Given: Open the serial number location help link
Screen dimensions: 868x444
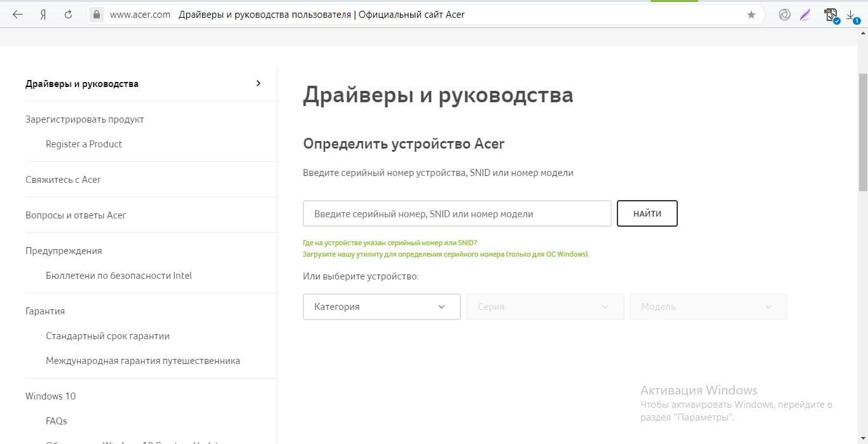Looking at the screenshot, I should (390, 243).
